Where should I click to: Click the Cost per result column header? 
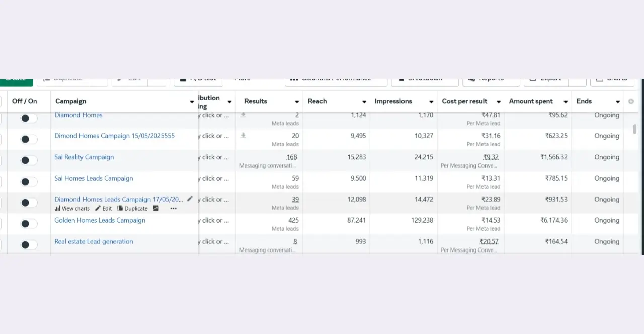[464, 101]
